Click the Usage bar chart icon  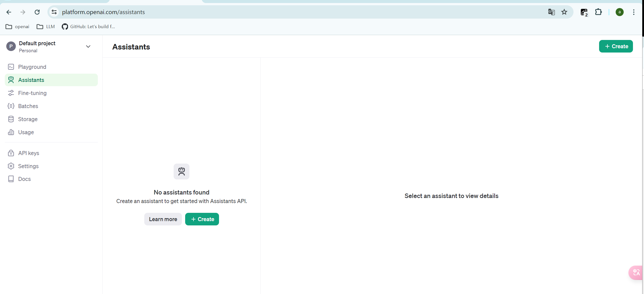pos(11,132)
